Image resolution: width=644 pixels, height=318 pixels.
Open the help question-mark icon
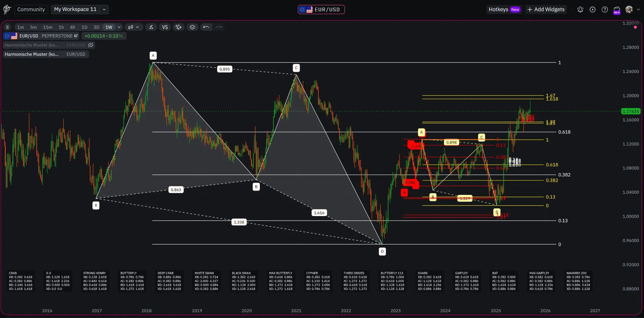tap(605, 9)
